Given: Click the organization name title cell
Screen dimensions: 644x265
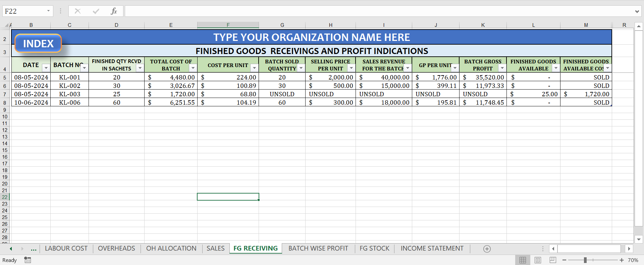Looking at the screenshot, I should (x=312, y=37).
